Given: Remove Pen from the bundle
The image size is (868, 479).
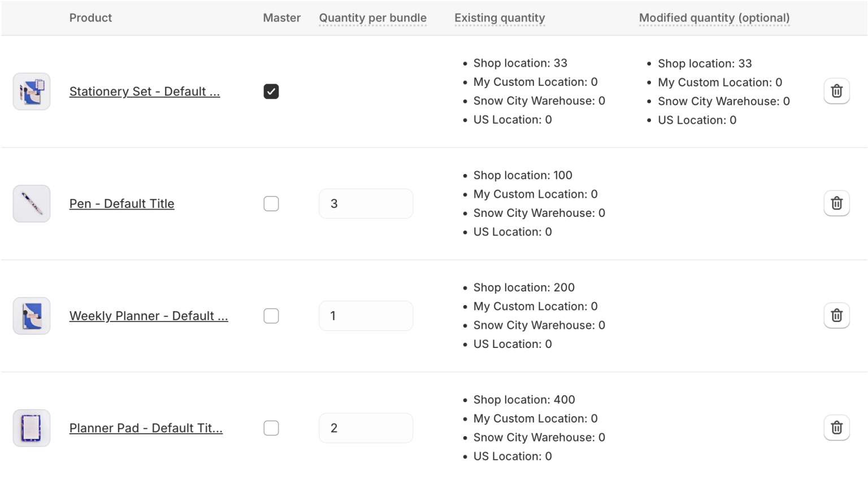Looking at the screenshot, I should click(x=836, y=203).
